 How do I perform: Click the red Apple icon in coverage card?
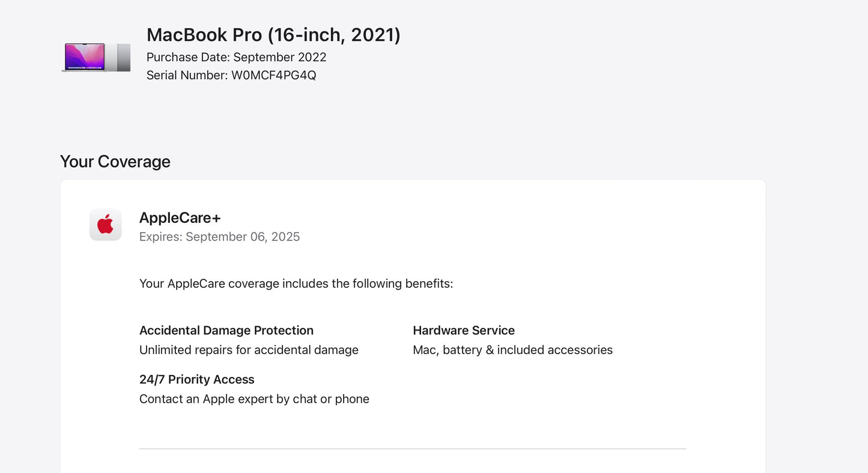tap(105, 224)
